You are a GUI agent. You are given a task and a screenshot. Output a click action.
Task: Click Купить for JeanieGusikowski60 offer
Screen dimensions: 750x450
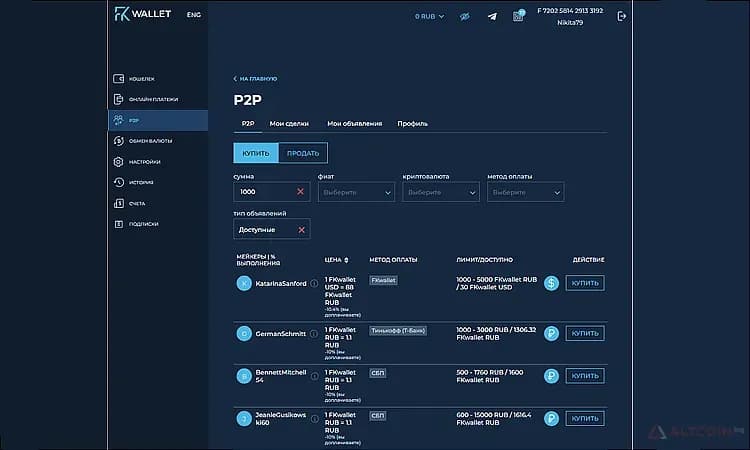(585, 418)
